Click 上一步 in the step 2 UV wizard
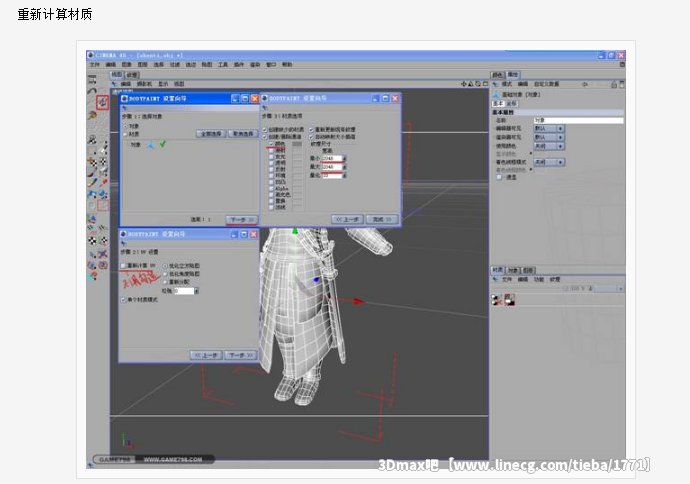The image size is (690, 484). pyautogui.click(x=206, y=355)
